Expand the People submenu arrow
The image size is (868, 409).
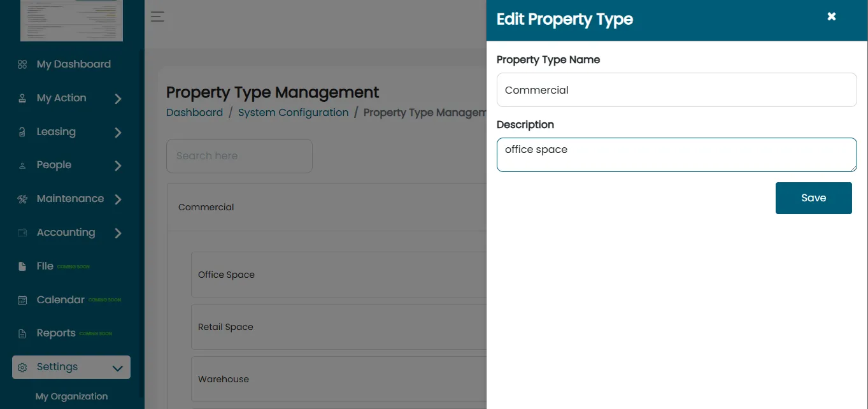[x=118, y=166]
